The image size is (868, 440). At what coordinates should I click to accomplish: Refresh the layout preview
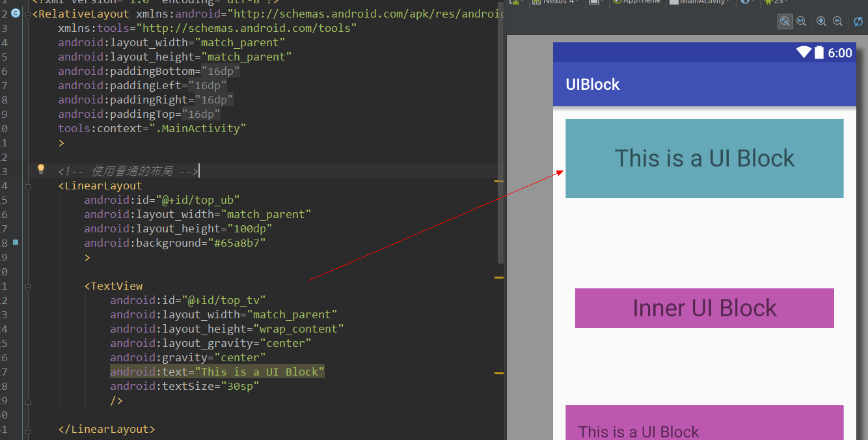point(858,21)
